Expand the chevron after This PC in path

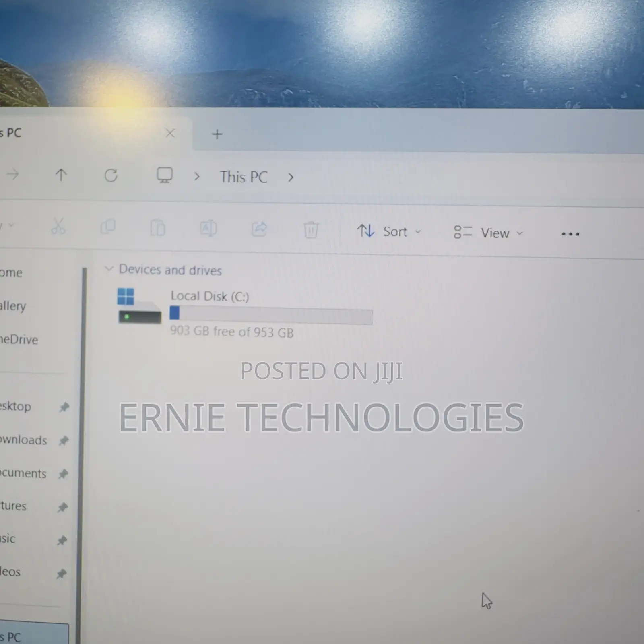point(291,177)
